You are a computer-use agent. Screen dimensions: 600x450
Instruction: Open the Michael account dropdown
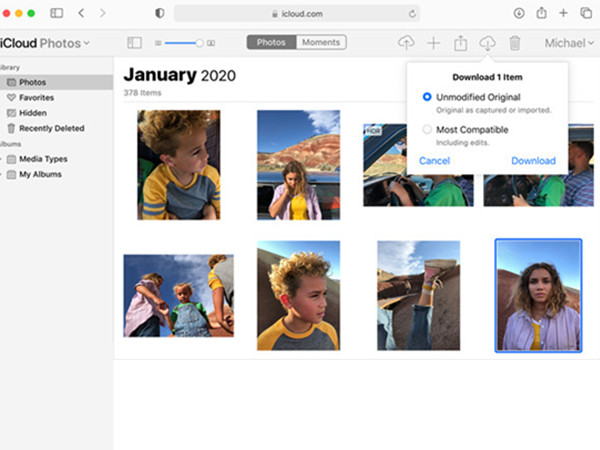point(569,43)
